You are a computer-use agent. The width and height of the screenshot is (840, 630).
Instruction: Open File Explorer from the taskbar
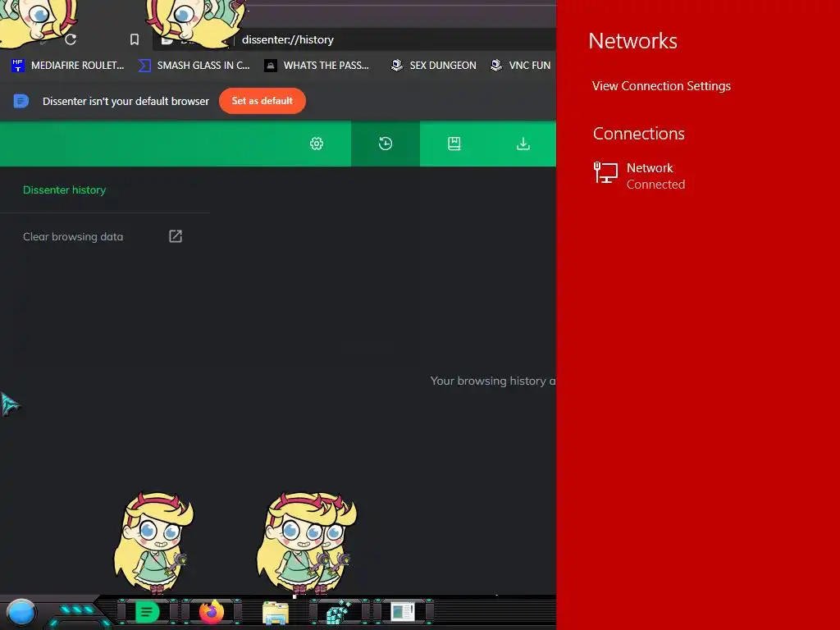276,613
